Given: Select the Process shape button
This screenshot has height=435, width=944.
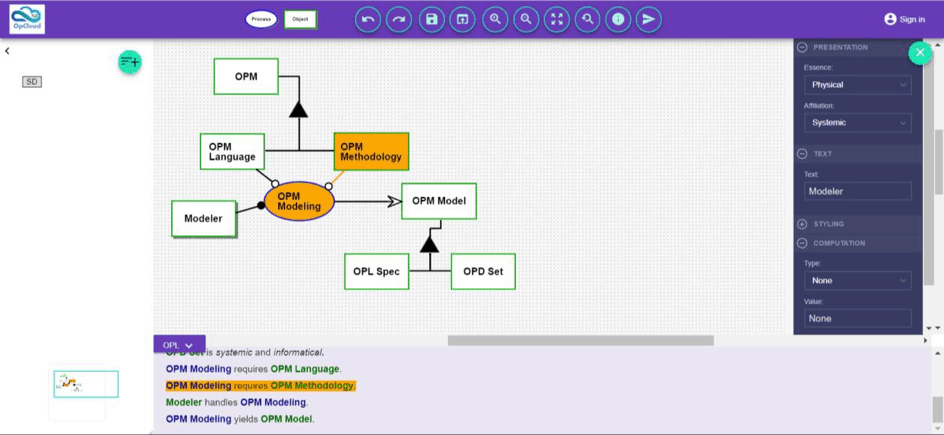Looking at the screenshot, I should click(x=261, y=19).
